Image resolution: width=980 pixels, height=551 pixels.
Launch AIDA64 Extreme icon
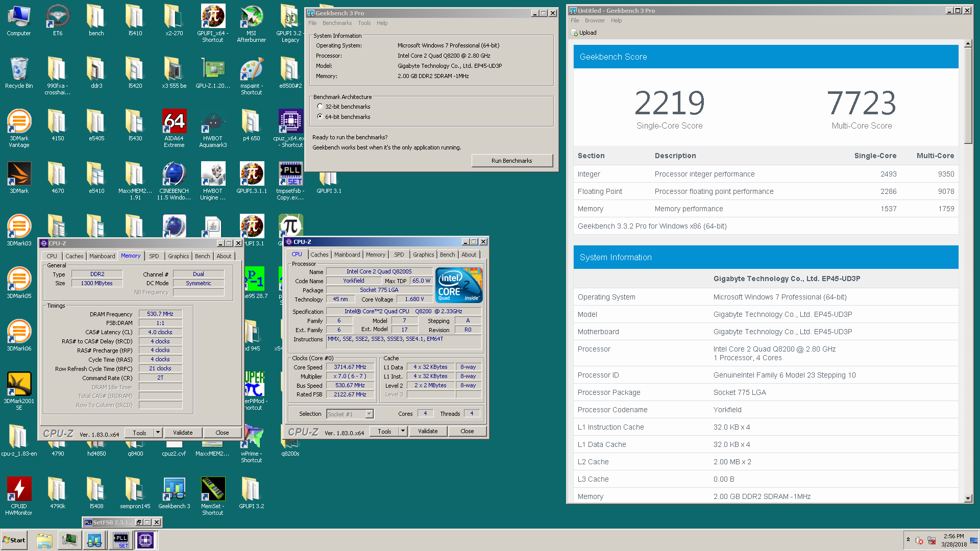(x=174, y=129)
